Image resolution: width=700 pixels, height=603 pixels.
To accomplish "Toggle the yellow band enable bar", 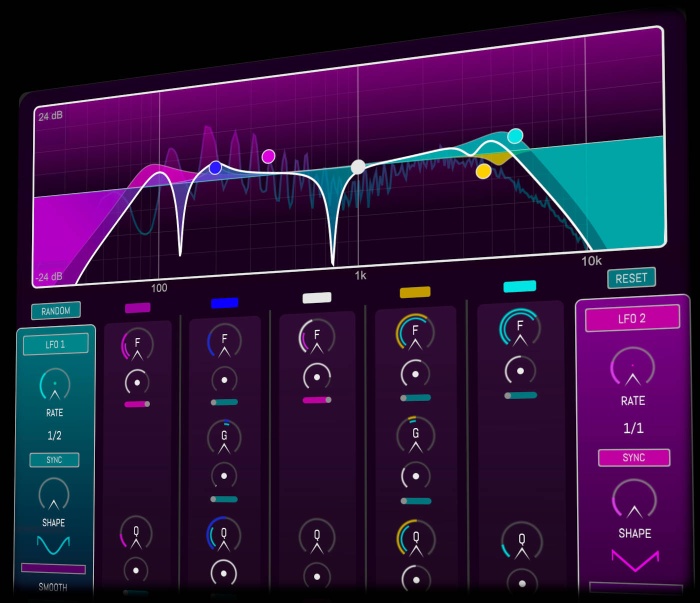I will coord(415,292).
